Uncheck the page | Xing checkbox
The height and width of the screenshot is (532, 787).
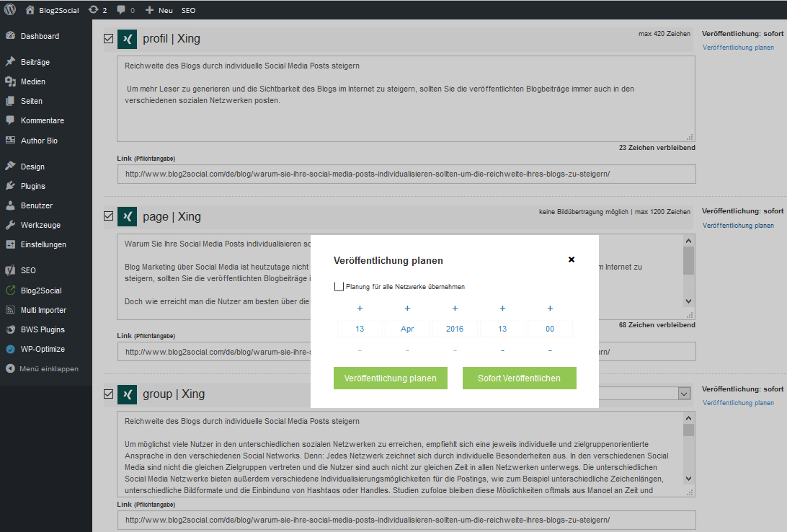tap(108, 216)
